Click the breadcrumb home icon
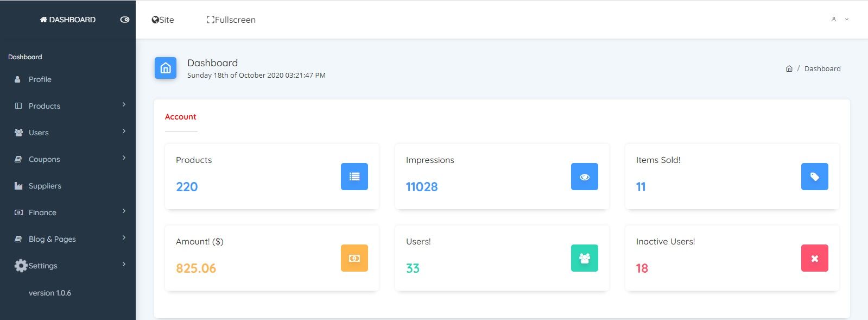This screenshot has width=868, height=320. point(789,68)
